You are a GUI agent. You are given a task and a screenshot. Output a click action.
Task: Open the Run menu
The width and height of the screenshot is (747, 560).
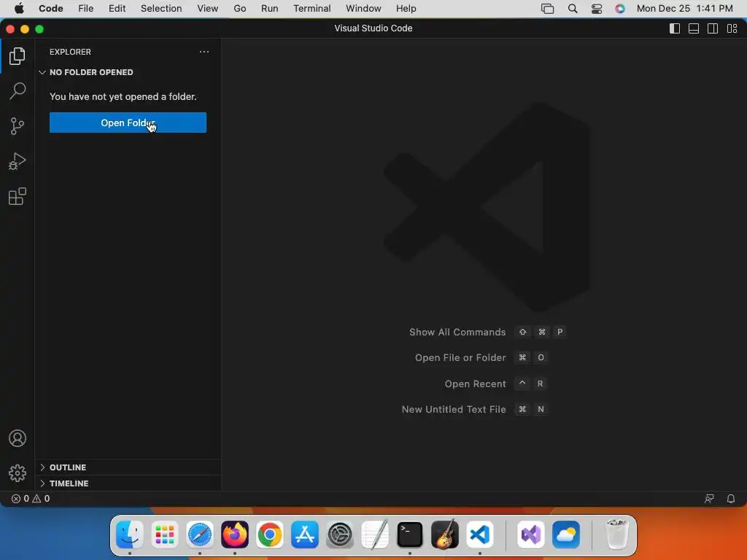[x=270, y=9]
